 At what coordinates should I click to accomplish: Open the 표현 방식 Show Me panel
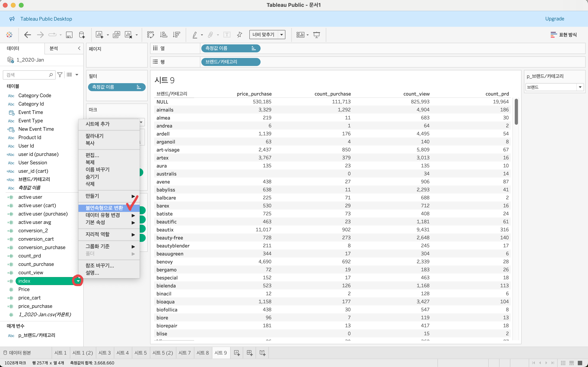564,35
